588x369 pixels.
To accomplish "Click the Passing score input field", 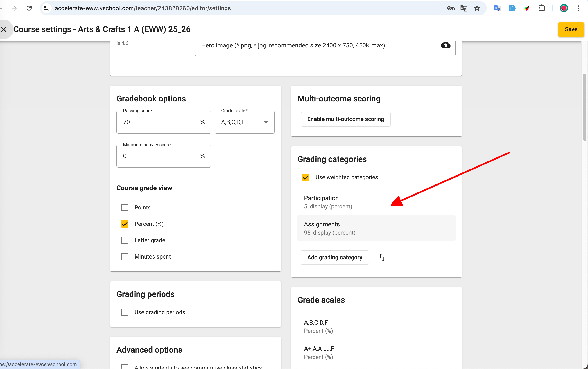I will point(159,122).
